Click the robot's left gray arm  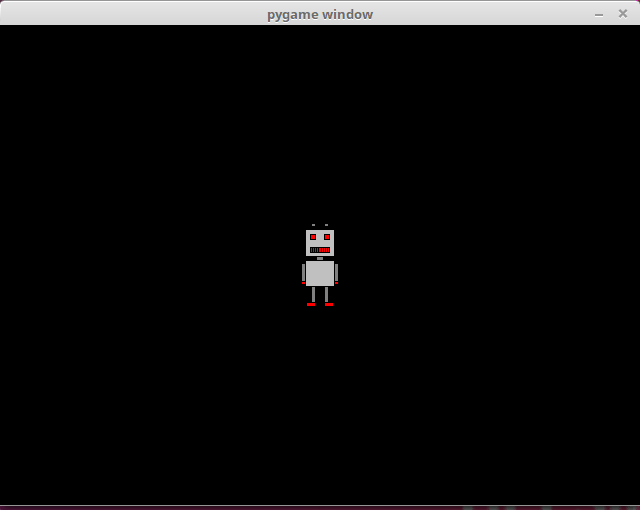[304, 271]
